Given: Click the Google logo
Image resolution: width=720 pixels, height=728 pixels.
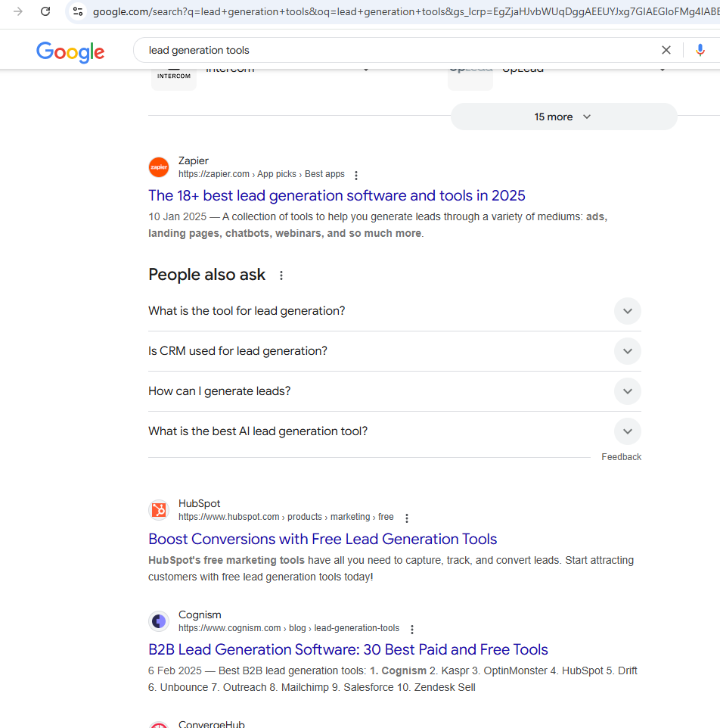Looking at the screenshot, I should click(70, 51).
